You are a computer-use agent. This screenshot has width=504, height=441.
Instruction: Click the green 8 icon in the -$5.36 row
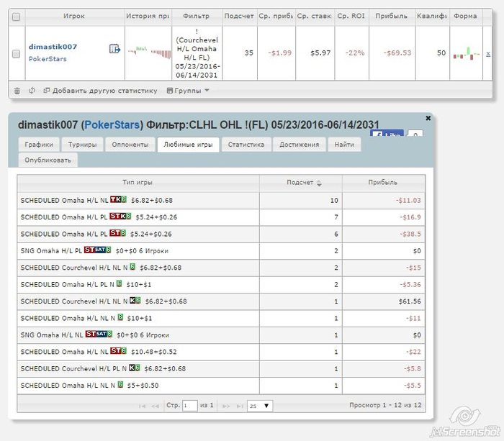[119, 283]
